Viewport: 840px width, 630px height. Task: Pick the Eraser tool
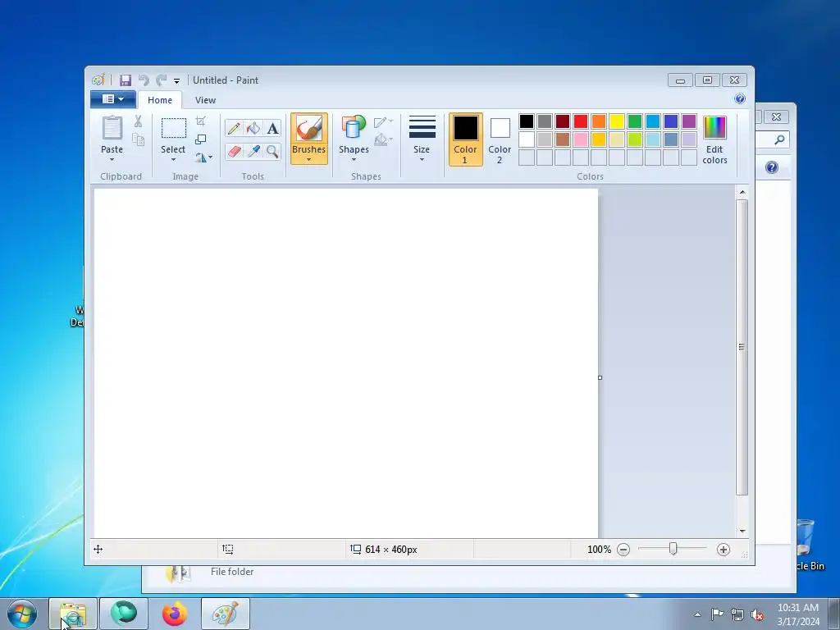pyautogui.click(x=234, y=152)
